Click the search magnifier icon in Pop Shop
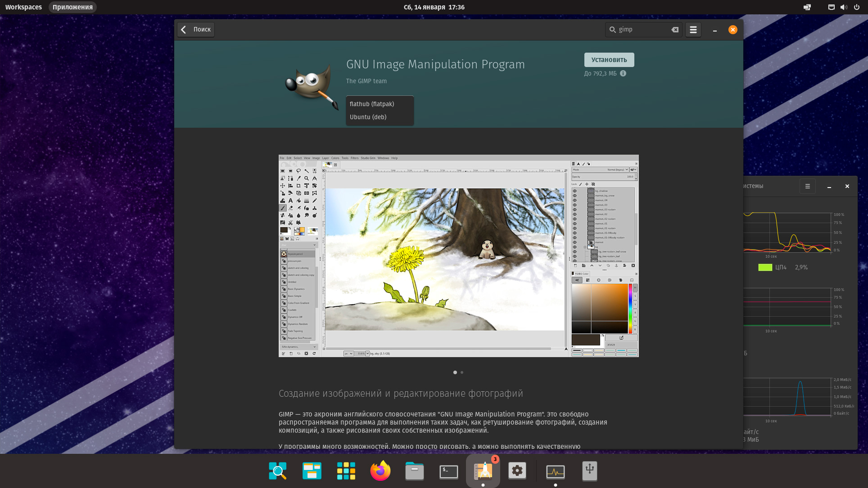The width and height of the screenshot is (868, 488). tap(612, 30)
